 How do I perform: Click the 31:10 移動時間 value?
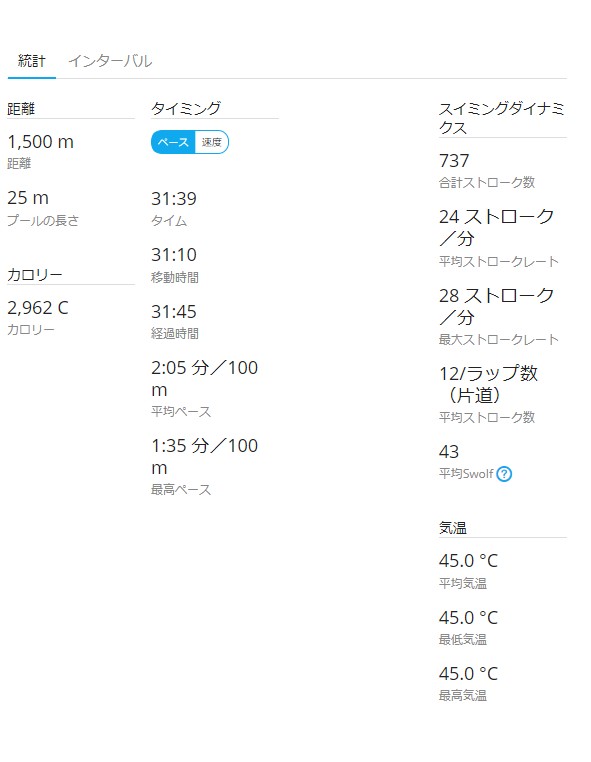[x=174, y=255]
